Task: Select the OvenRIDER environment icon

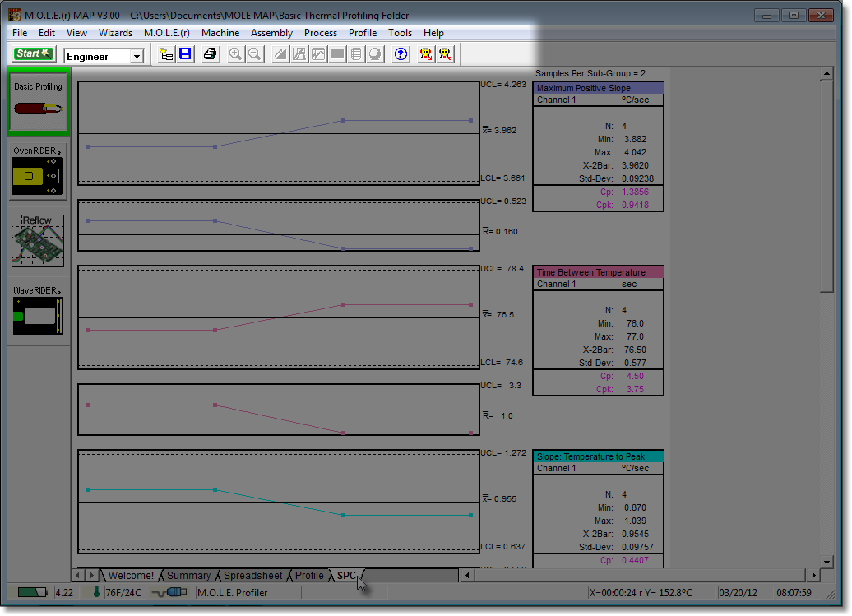Action: [38, 171]
